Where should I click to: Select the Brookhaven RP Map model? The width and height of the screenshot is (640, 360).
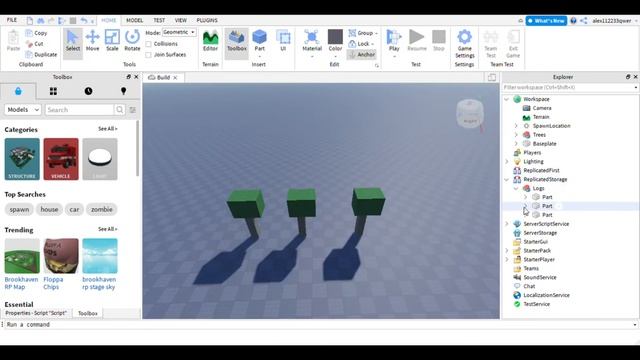pos(22,264)
